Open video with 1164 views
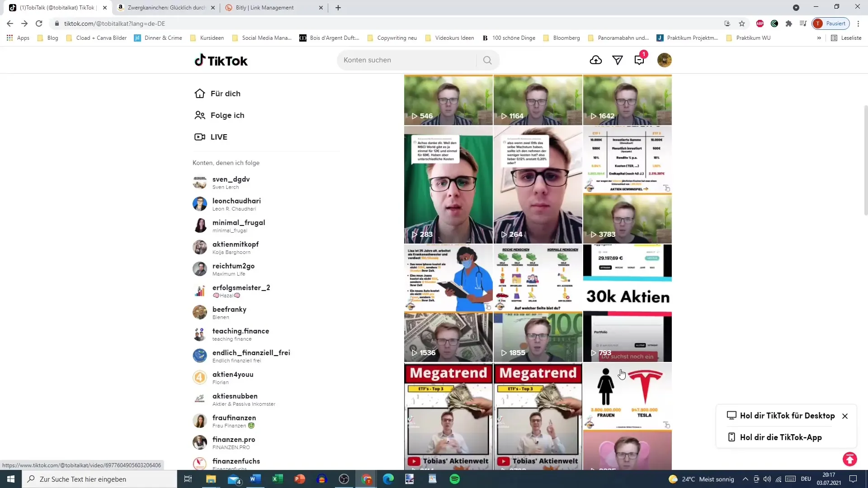 tap(538, 100)
